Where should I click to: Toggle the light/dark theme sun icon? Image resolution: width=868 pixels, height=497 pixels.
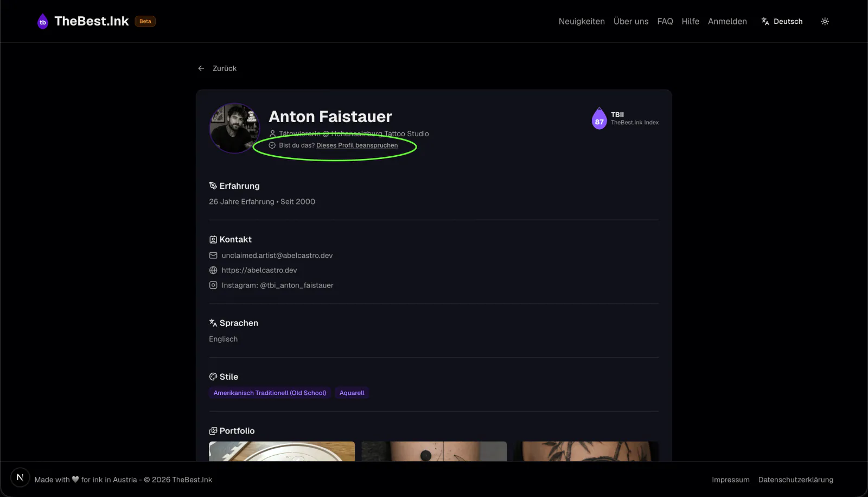(825, 22)
